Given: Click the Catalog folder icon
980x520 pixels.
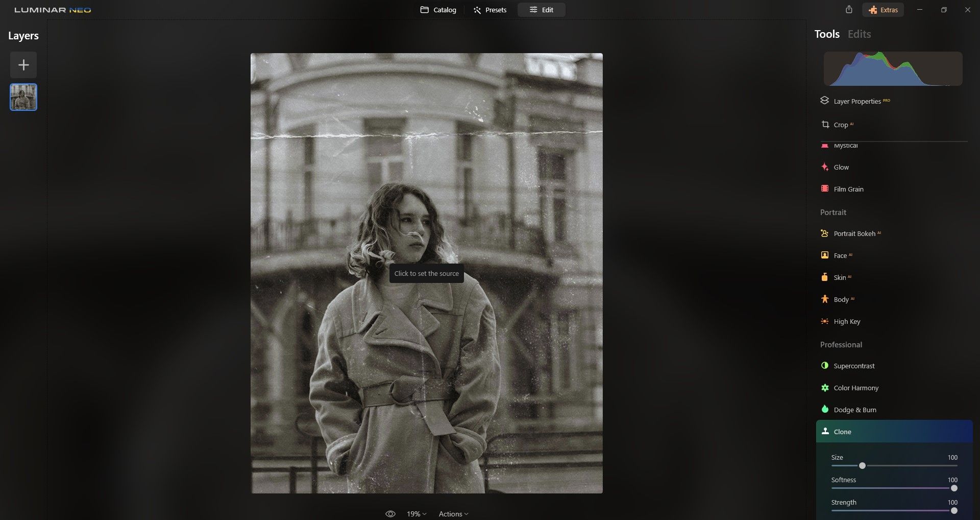Looking at the screenshot, I should 424,10.
